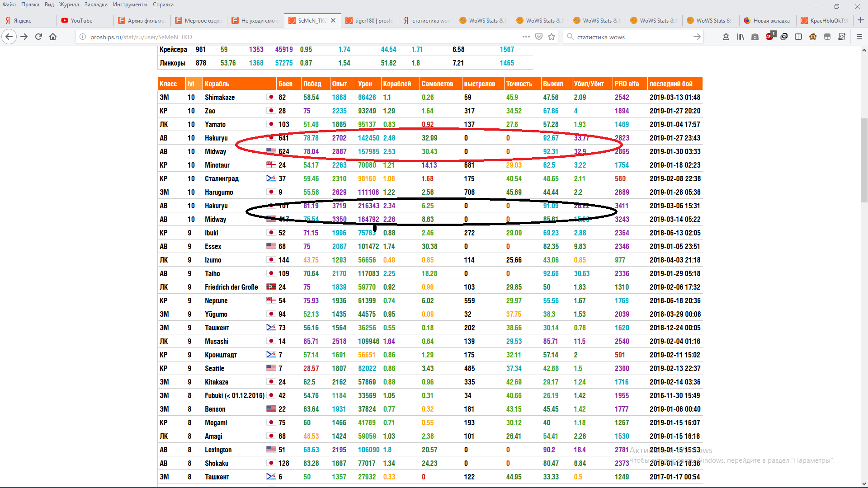Switch to the YouTube tab
Viewport: 868px width, 488px height.
(85, 20)
